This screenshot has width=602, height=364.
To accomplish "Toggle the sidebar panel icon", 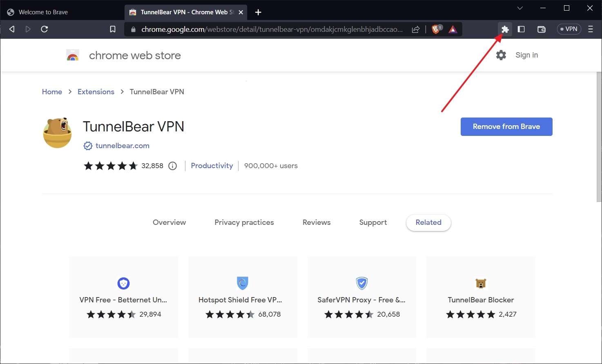I will click(x=521, y=29).
